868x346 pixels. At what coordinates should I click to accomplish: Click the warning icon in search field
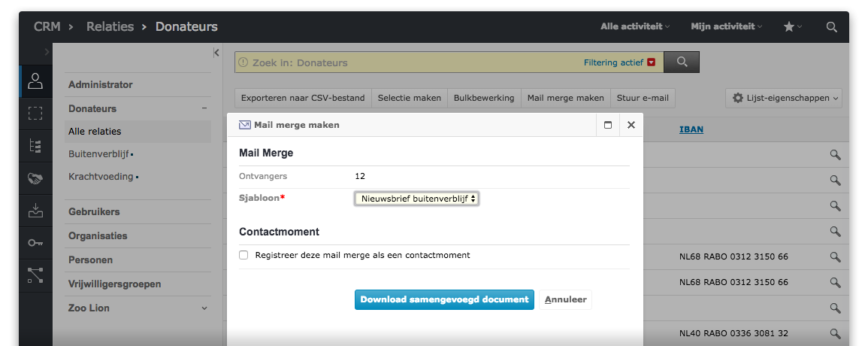pyautogui.click(x=243, y=62)
